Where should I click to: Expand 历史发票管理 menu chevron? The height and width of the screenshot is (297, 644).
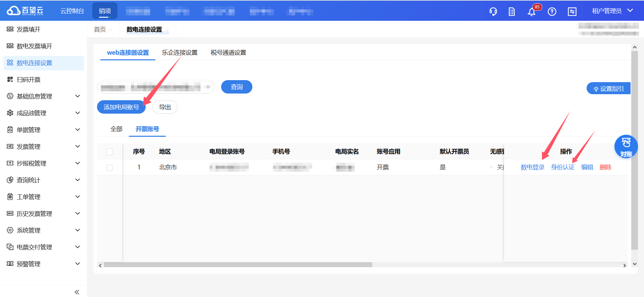point(78,214)
